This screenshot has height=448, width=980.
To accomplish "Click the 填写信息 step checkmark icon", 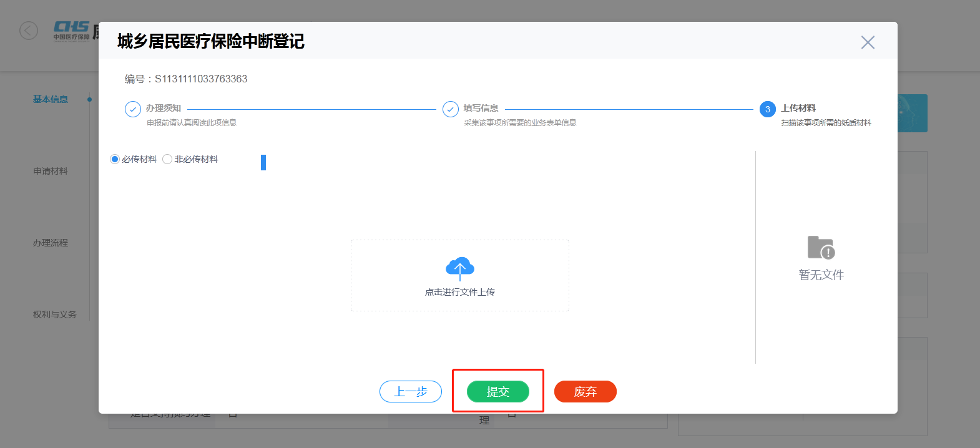I will coord(450,109).
